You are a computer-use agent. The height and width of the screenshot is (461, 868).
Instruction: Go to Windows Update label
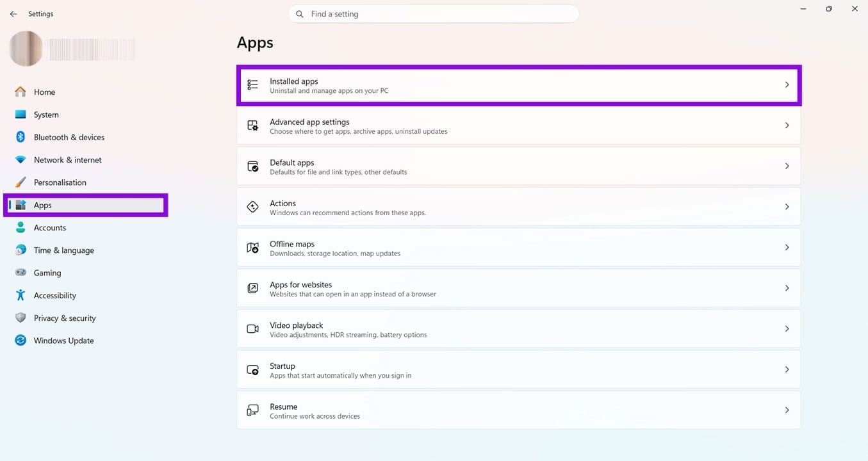[64, 341]
